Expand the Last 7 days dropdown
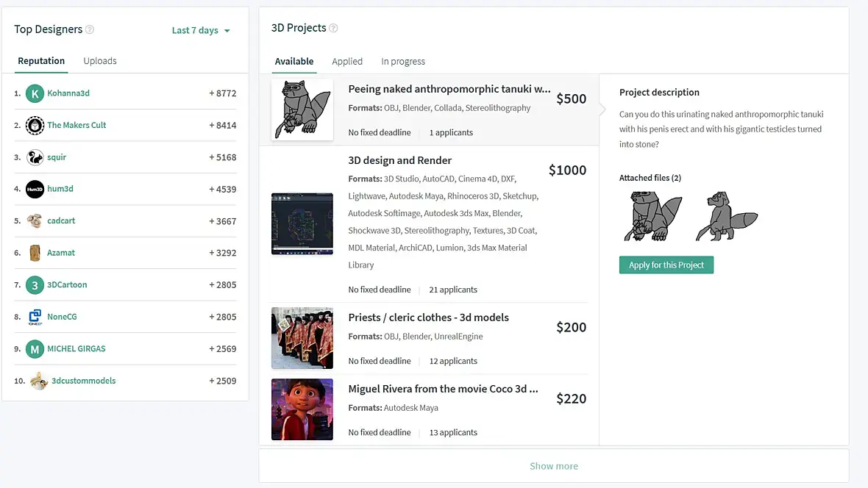The width and height of the screenshot is (868, 488). pyautogui.click(x=201, y=30)
